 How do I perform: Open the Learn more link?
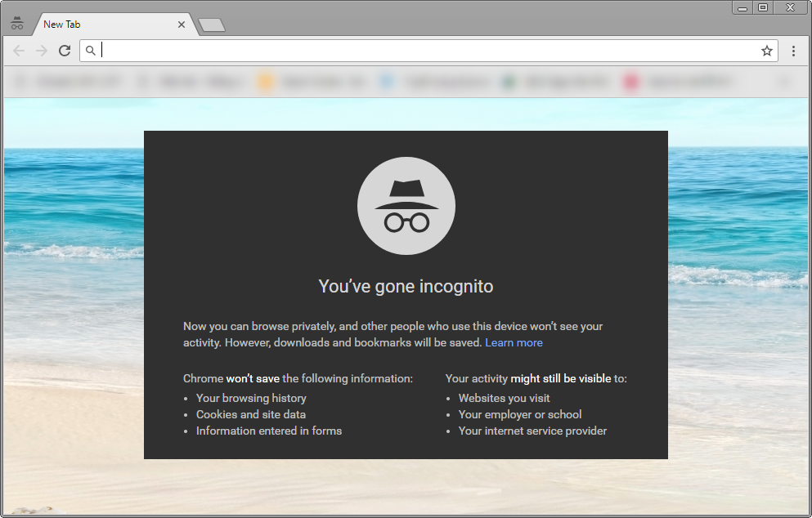tap(514, 342)
